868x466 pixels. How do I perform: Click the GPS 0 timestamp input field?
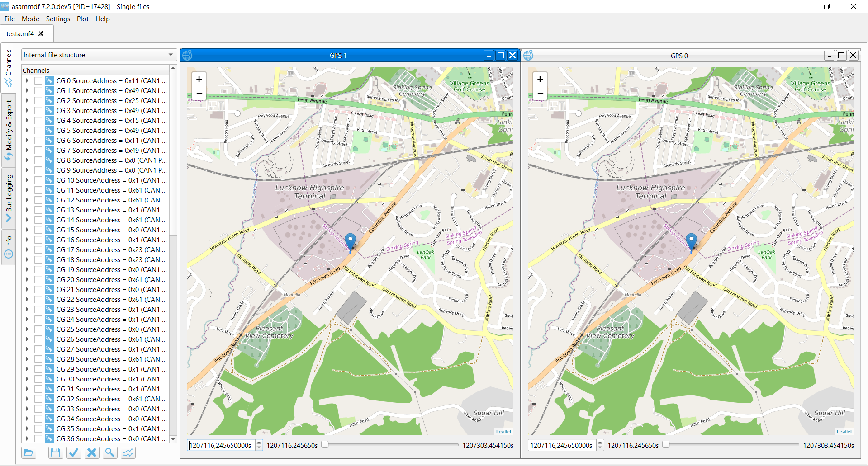click(562, 445)
